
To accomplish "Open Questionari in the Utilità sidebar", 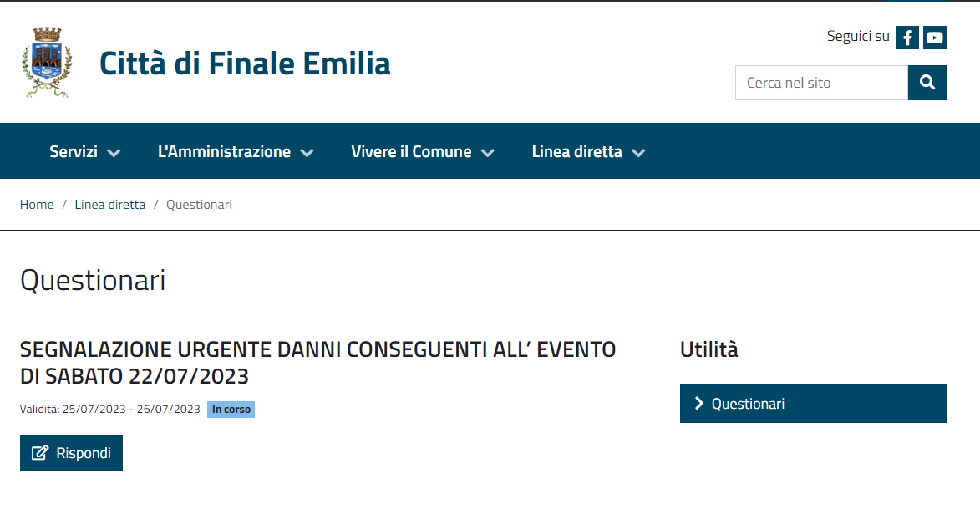I will point(813,404).
